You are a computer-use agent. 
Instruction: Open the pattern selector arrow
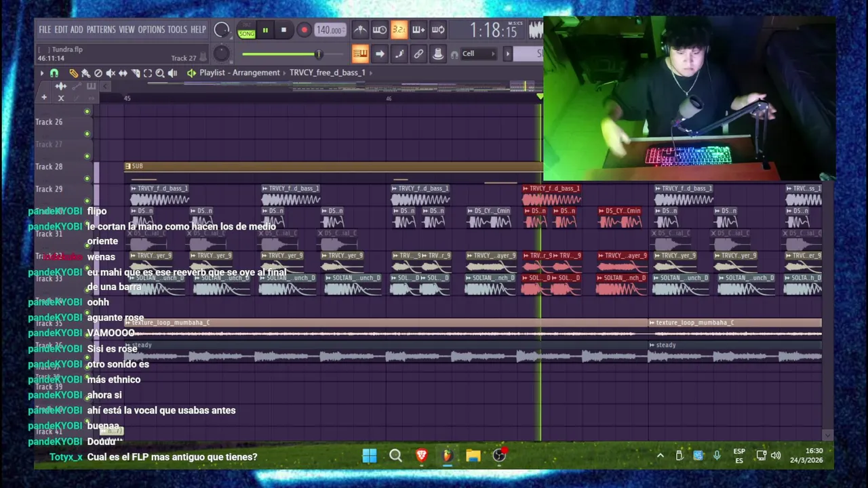pyautogui.click(x=507, y=54)
